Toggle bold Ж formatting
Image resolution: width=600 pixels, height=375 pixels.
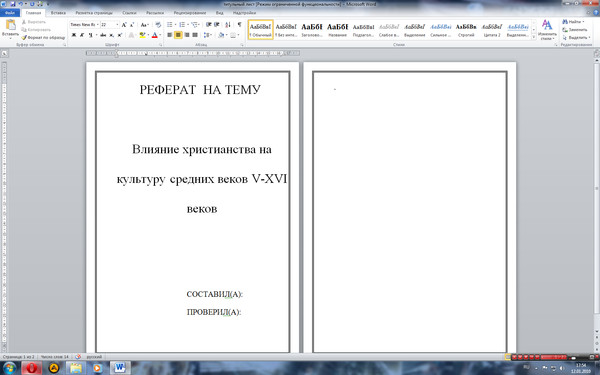click(x=73, y=35)
